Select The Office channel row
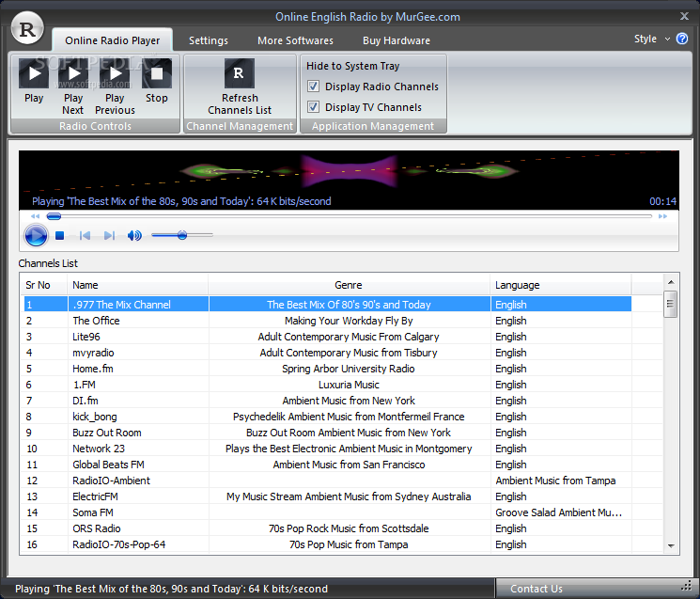The height and width of the screenshot is (599, 700). [327, 321]
